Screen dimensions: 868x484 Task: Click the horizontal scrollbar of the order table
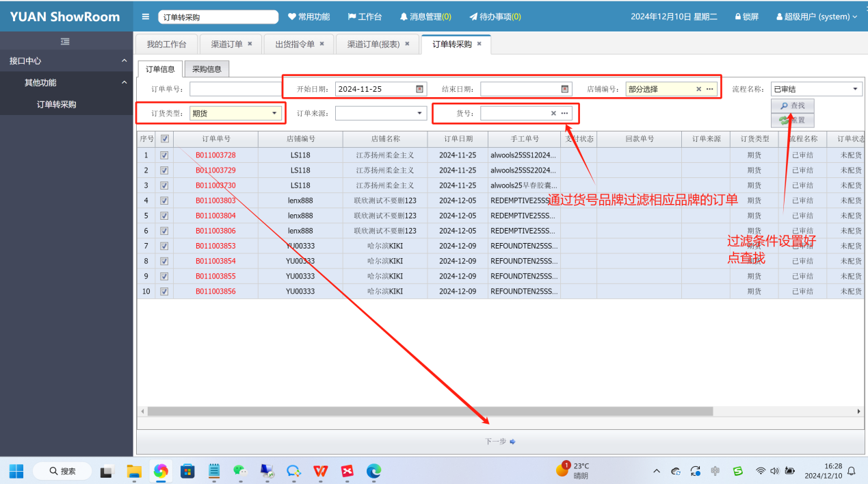(x=430, y=411)
